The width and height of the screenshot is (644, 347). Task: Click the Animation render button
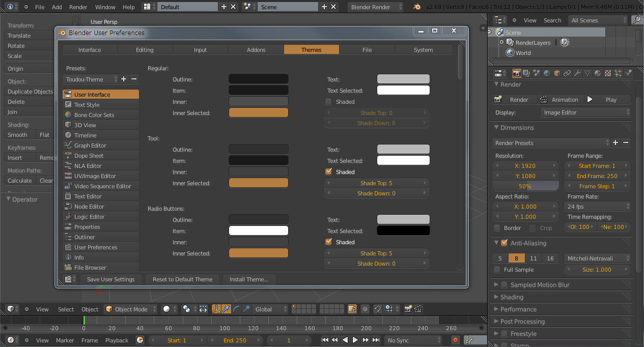pyautogui.click(x=560, y=100)
